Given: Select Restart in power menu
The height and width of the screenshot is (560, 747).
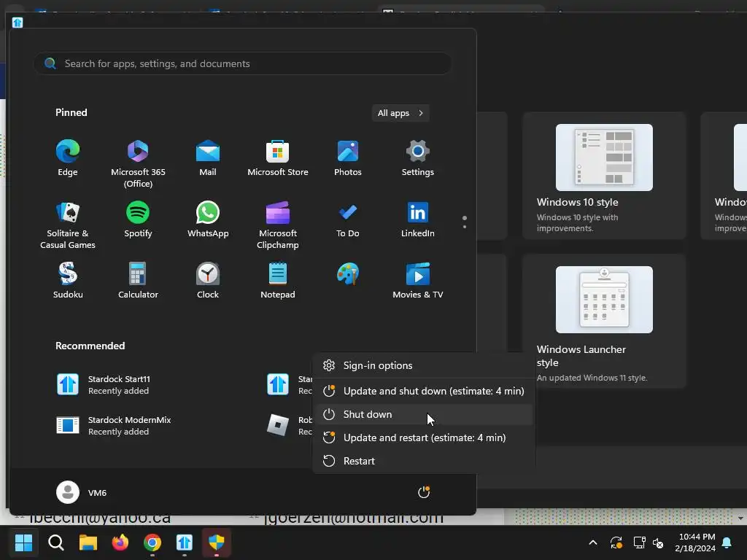Looking at the screenshot, I should pyautogui.click(x=424, y=461).
